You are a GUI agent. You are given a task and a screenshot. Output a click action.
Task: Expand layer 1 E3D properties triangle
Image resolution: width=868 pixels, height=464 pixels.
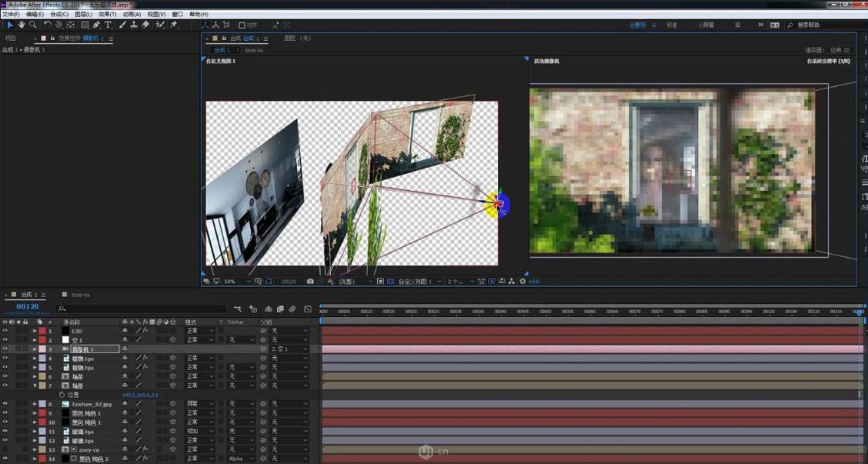(35, 331)
